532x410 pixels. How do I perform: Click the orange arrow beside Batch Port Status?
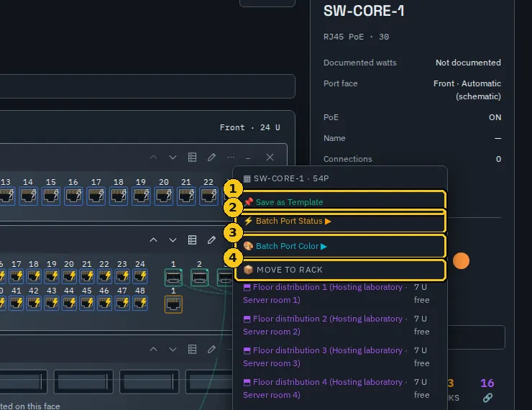(x=328, y=222)
